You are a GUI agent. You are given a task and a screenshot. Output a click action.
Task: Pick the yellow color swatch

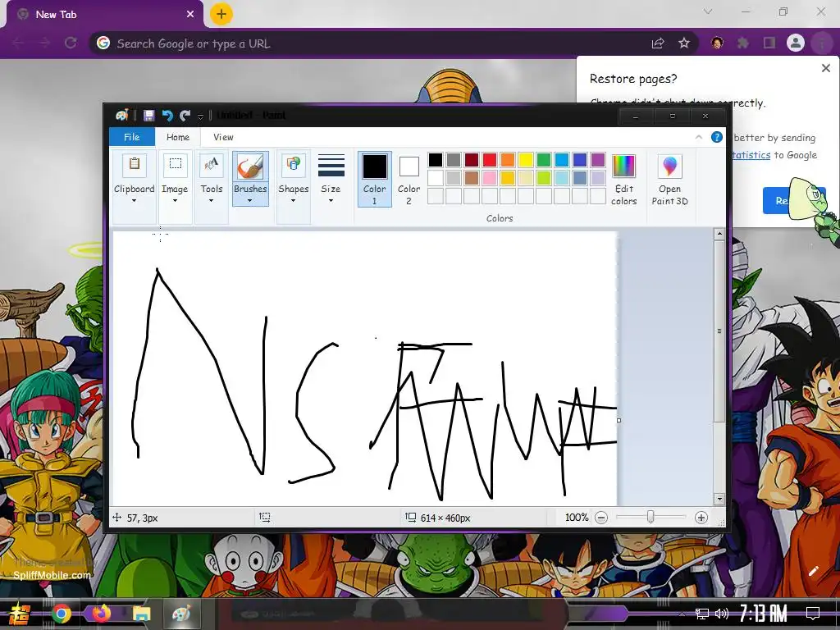point(526,160)
